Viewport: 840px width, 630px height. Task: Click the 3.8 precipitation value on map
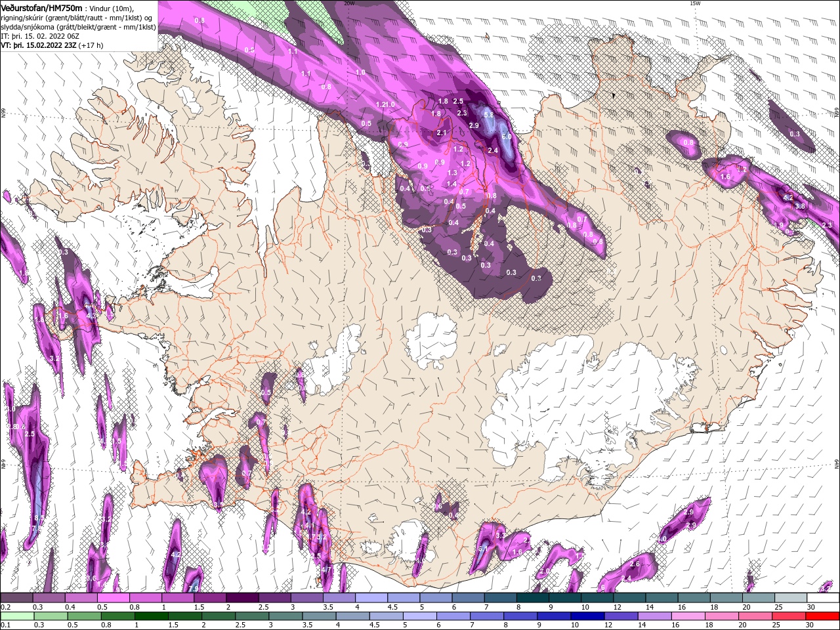coord(800,206)
